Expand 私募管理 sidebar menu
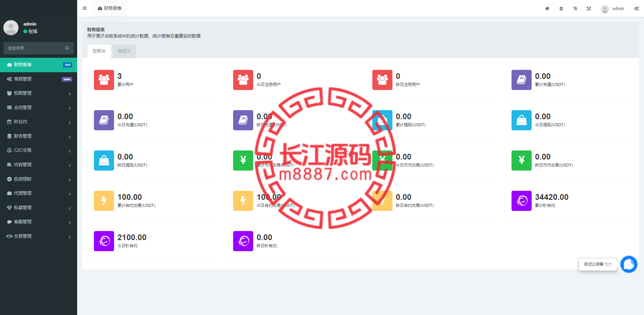 tap(39, 208)
